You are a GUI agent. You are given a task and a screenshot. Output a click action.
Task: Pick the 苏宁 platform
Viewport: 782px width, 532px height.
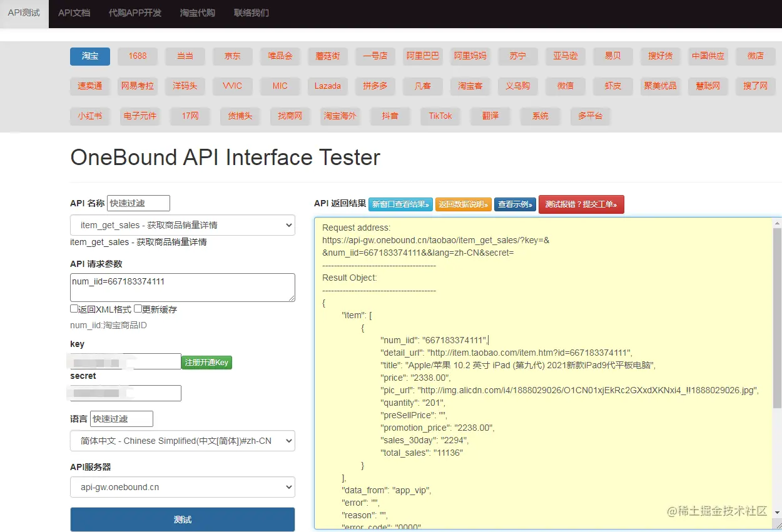point(518,56)
